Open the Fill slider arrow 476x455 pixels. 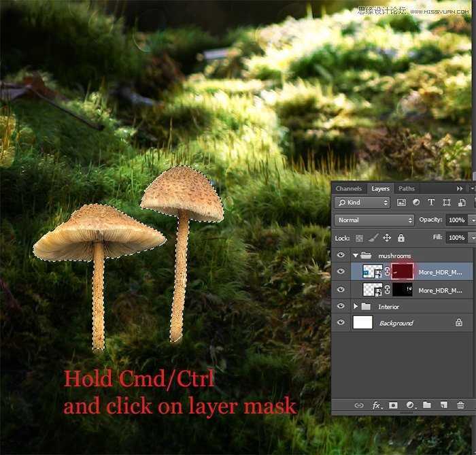point(473,237)
